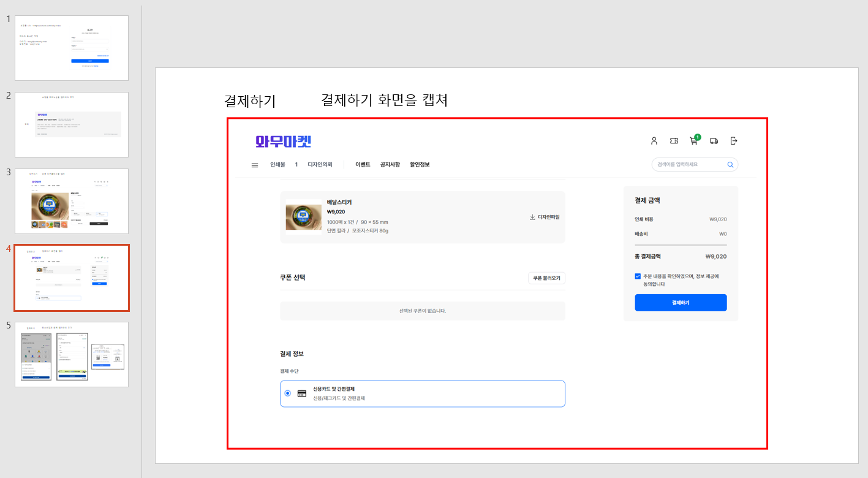This screenshot has height=478, width=868.
Task: Open the coupon ticket icon
Action: pyautogui.click(x=674, y=141)
